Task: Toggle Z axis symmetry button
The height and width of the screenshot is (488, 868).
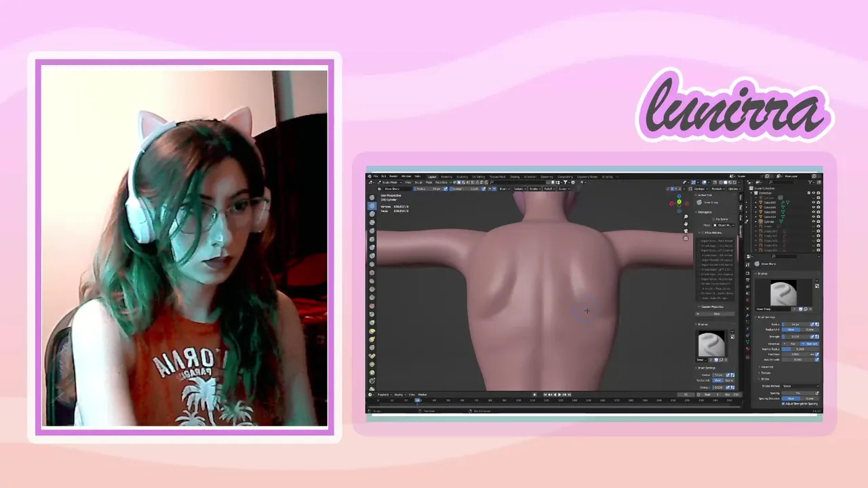Action: tap(679, 188)
